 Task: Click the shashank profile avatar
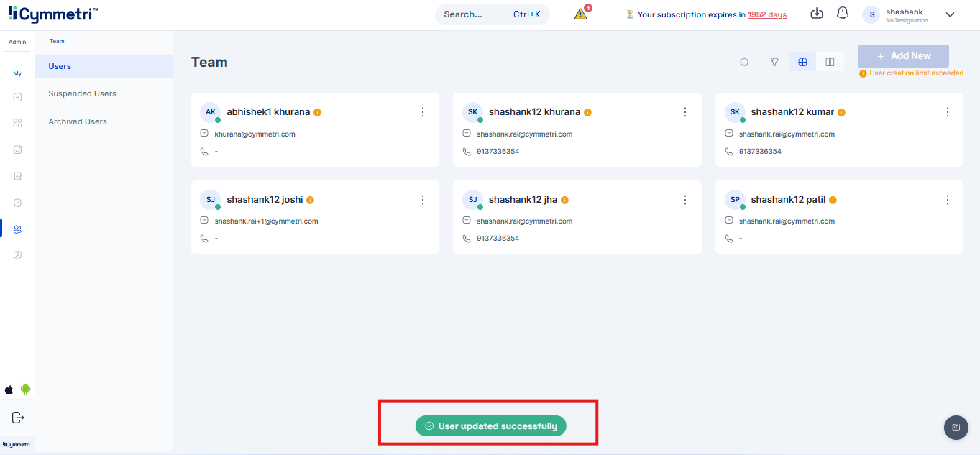click(x=871, y=14)
